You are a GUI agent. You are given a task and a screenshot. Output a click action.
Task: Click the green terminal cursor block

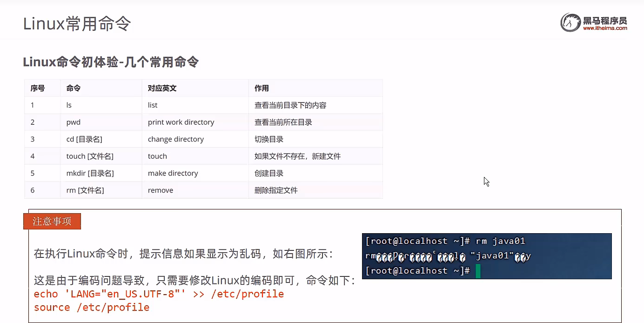click(x=478, y=271)
